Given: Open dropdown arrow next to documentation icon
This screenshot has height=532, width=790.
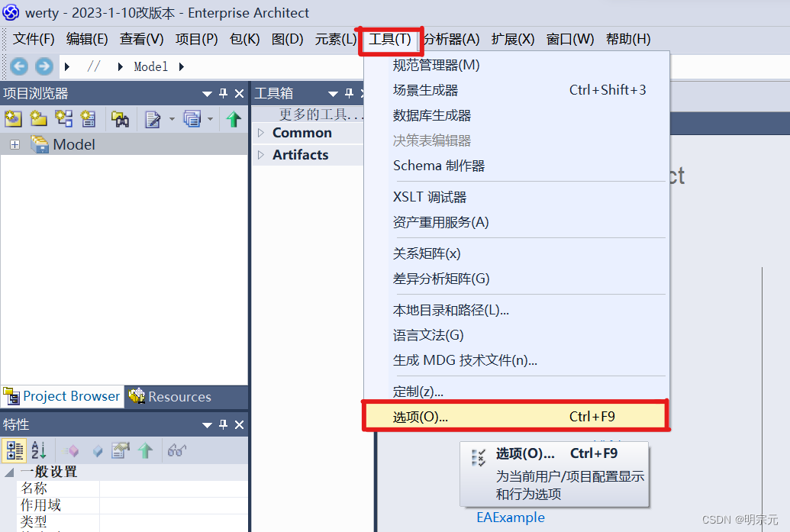Looking at the screenshot, I should [x=172, y=119].
